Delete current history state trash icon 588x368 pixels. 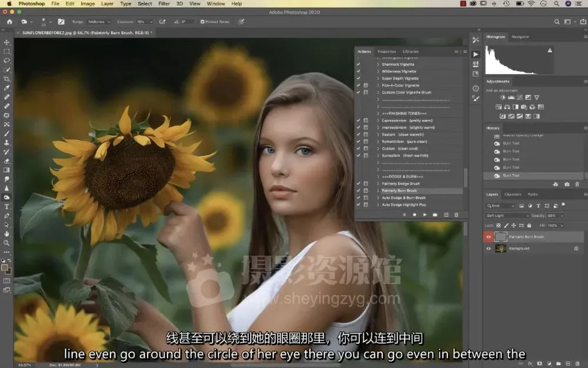[x=577, y=185]
